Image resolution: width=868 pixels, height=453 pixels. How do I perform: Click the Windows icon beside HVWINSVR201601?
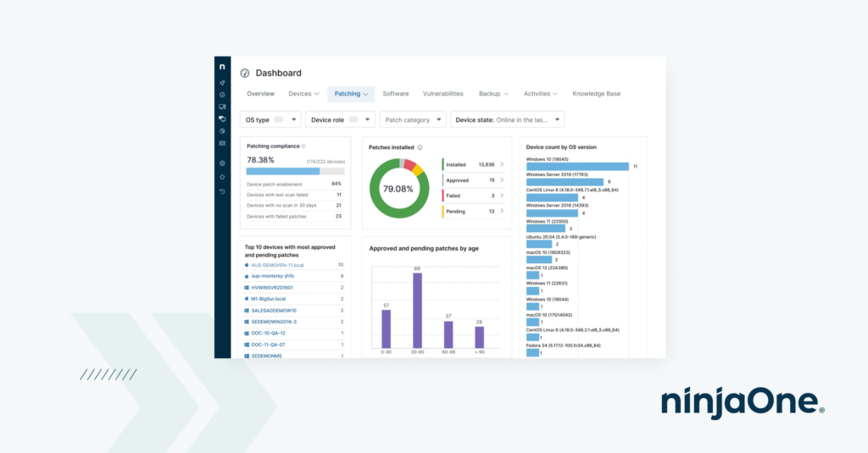(x=247, y=288)
